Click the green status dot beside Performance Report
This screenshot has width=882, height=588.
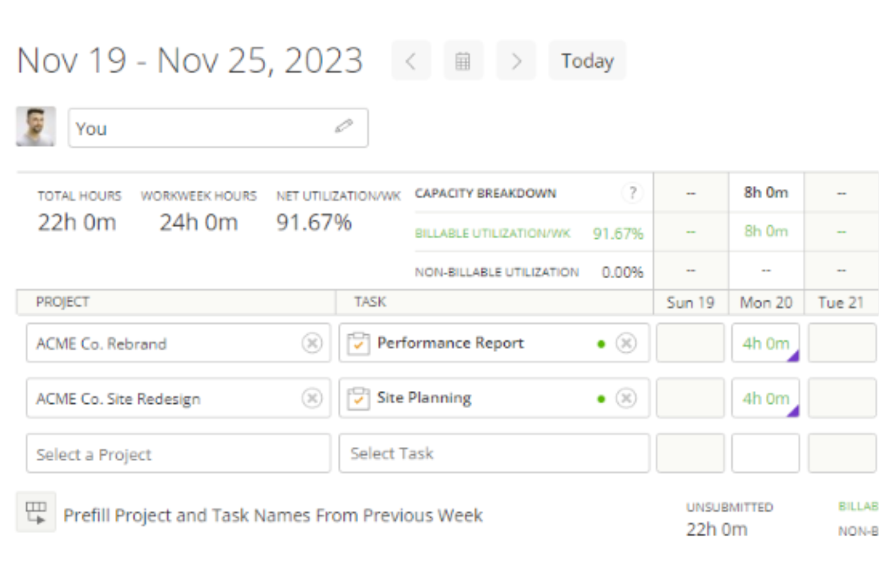tap(601, 343)
